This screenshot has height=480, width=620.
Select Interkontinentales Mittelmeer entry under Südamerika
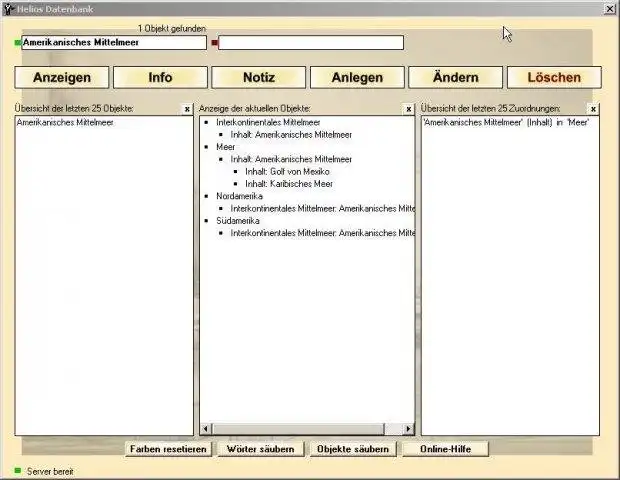click(322, 233)
